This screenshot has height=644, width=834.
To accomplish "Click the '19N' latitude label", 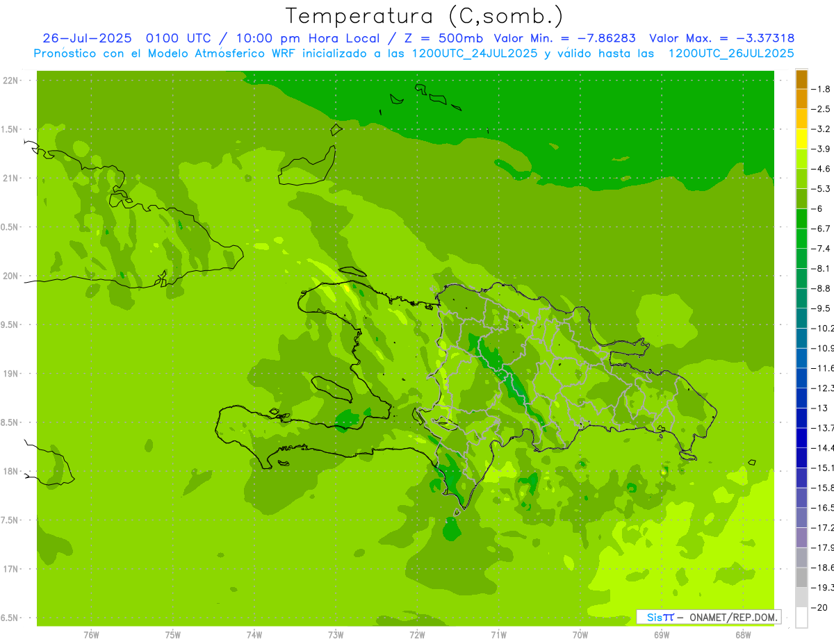I will coord(10,374).
